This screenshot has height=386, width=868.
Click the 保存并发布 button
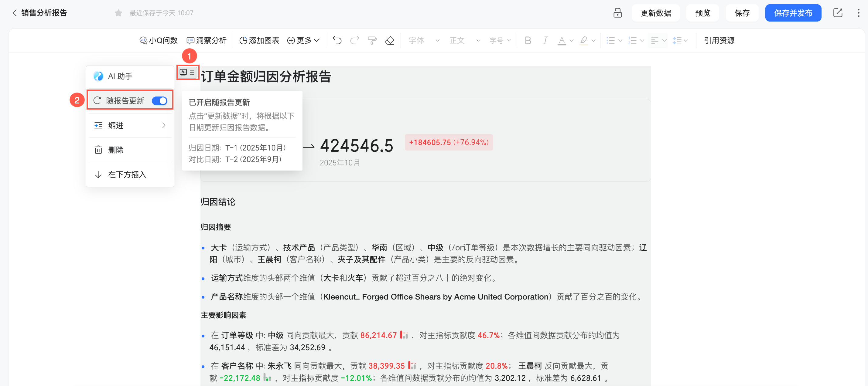click(x=793, y=13)
